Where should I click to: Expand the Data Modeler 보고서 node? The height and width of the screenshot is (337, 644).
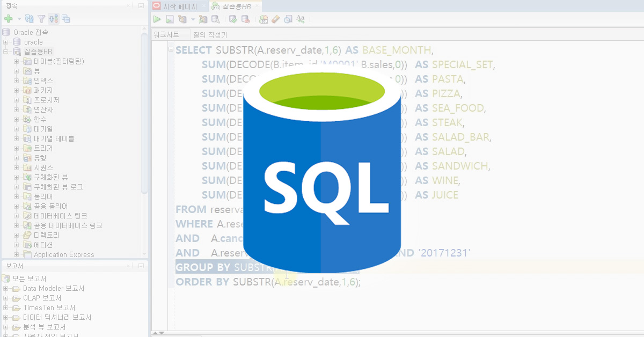coord(6,288)
